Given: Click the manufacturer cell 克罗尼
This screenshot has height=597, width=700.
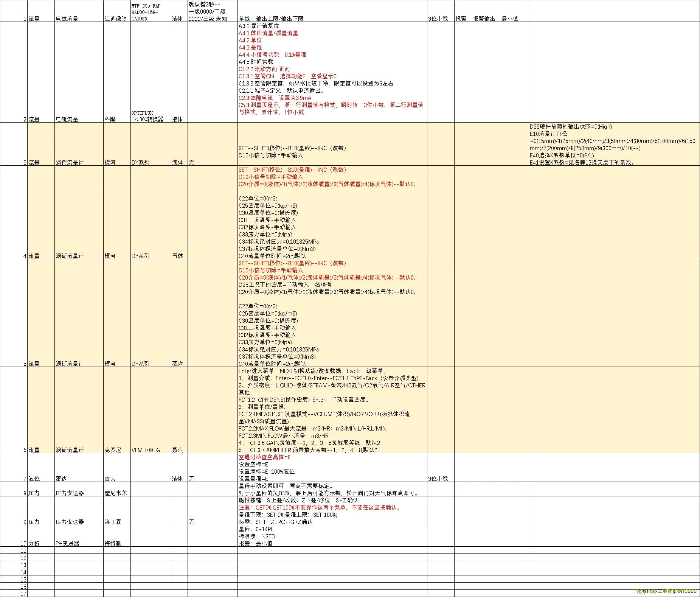Looking at the screenshot, I should tap(117, 410).
